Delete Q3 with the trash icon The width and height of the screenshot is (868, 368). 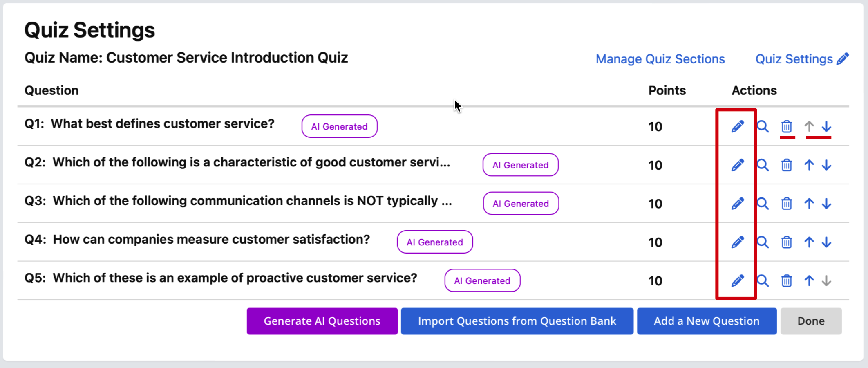[787, 204]
